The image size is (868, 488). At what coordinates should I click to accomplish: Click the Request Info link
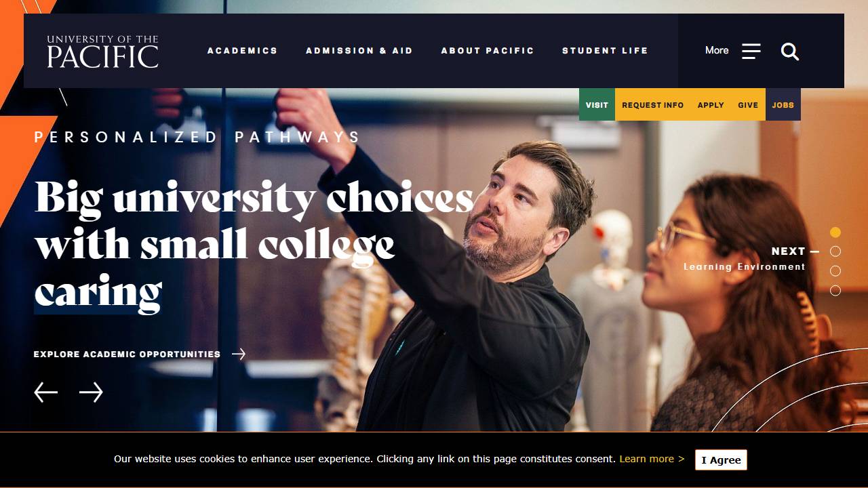(x=652, y=105)
